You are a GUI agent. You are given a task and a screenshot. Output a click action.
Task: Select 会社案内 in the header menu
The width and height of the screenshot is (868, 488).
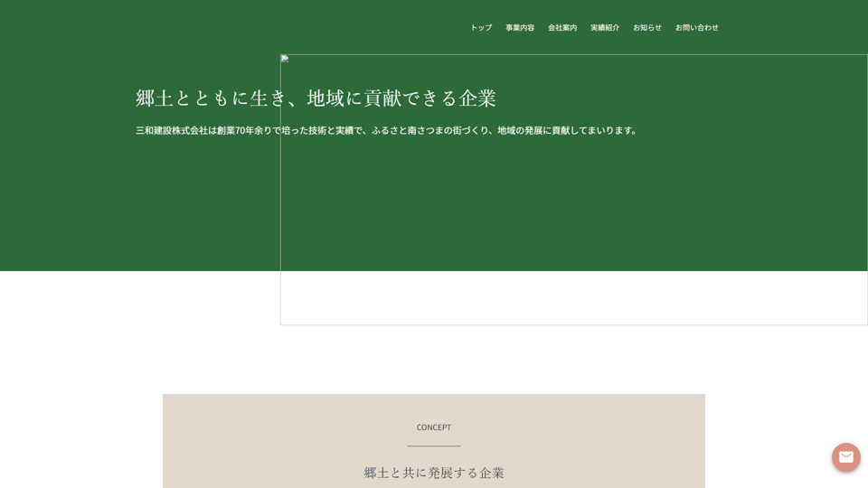(x=562, y=28)
